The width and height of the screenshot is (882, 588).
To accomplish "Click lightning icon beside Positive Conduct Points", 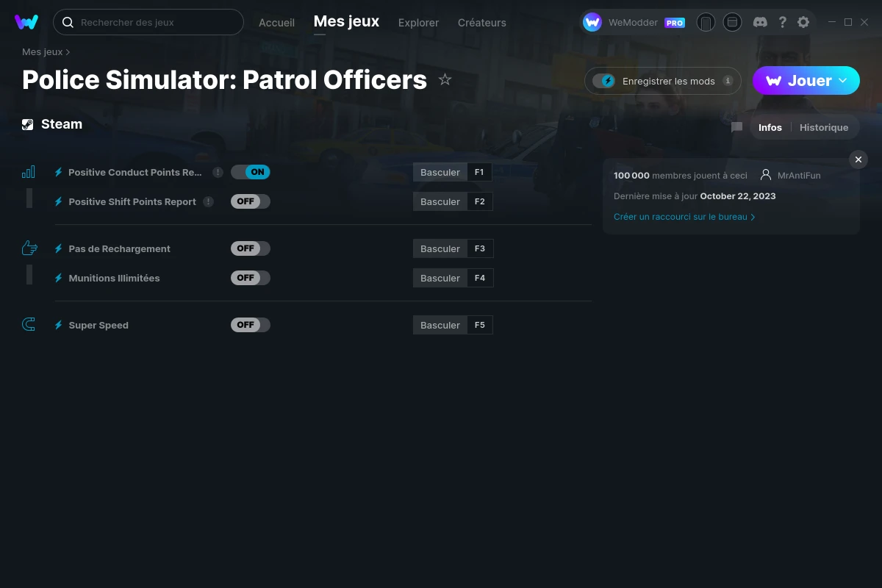I will pyautogui.click(x=59, y=172).
